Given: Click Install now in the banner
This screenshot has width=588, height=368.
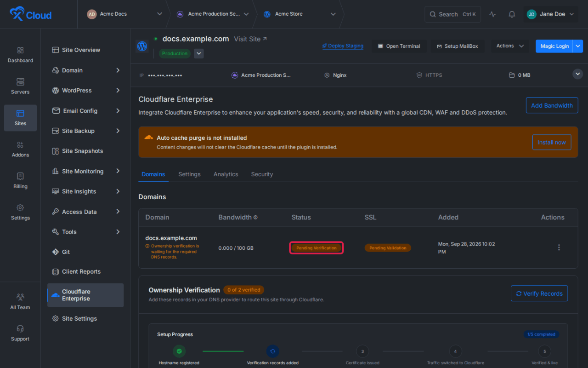Looking at the screenshot, I should point(552,142).
